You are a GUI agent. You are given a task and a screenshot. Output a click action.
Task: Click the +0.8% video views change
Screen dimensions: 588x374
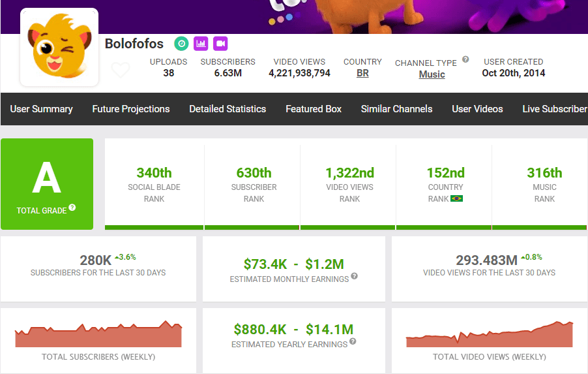(x=531, y=257)
